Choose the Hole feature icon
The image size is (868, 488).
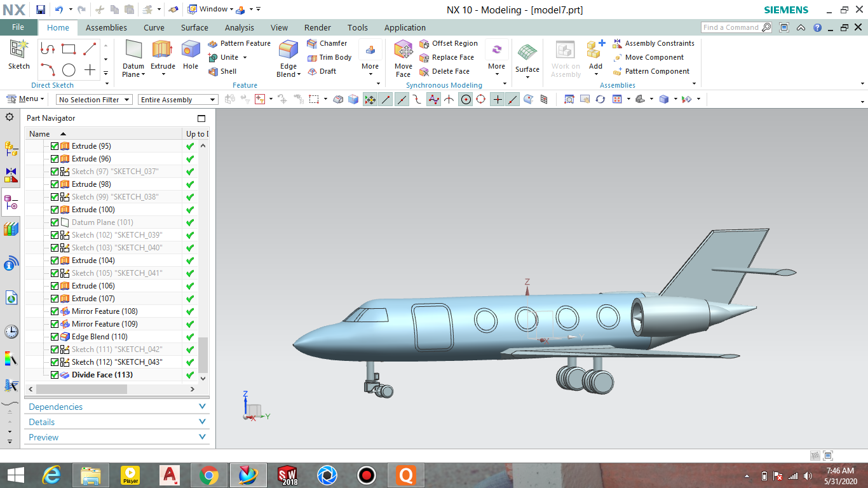click(x=191, y=55)
